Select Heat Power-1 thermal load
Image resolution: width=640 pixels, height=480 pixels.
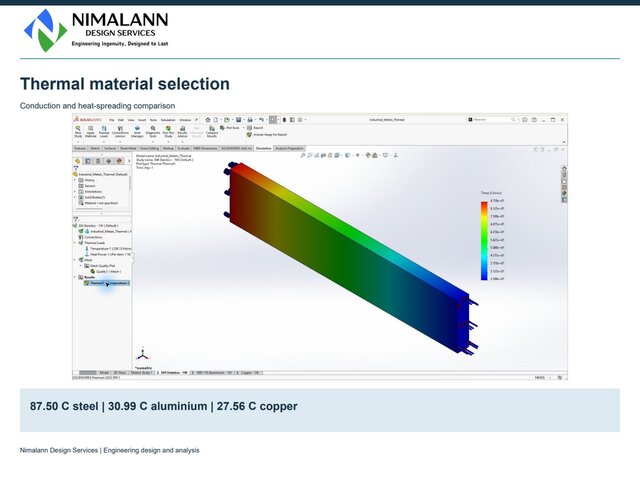click(x=108, y=254)
